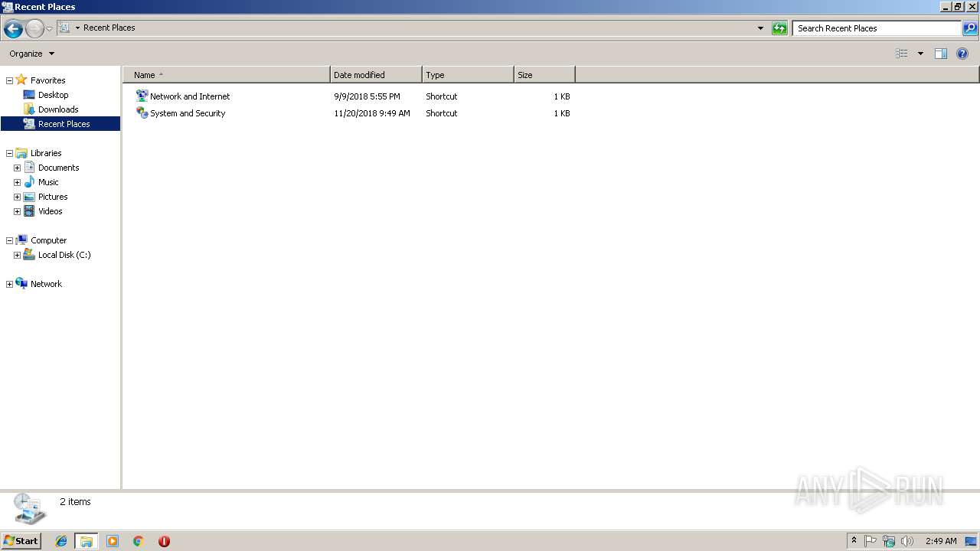The height and width of the screenshot is (551, 980).
Task: Expand the Pictures library
Action: pos(17,197)
